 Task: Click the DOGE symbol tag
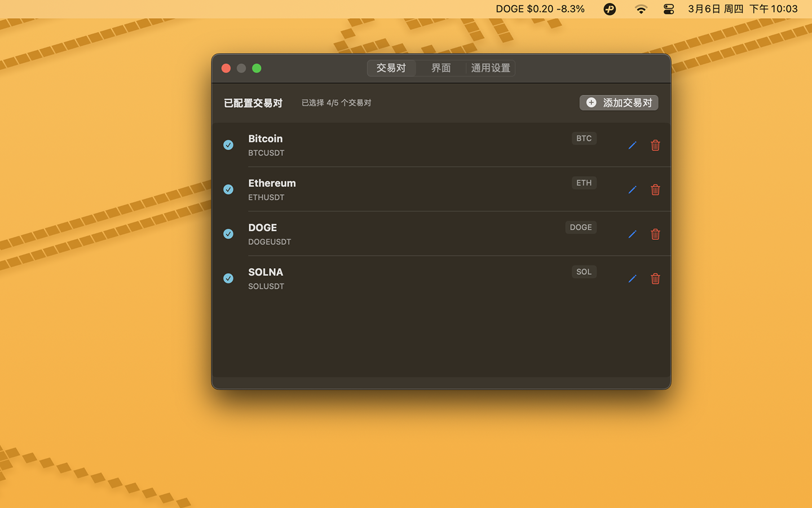coord(581,227)
